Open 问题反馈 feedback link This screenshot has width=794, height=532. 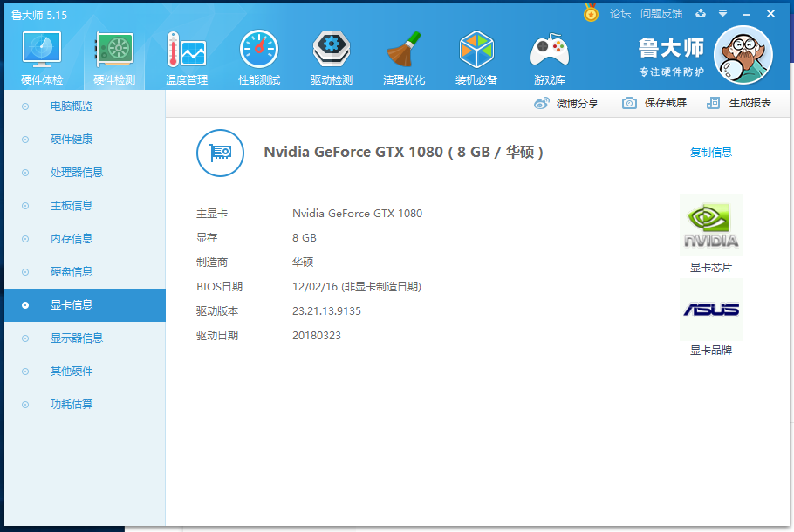point(661,14)
